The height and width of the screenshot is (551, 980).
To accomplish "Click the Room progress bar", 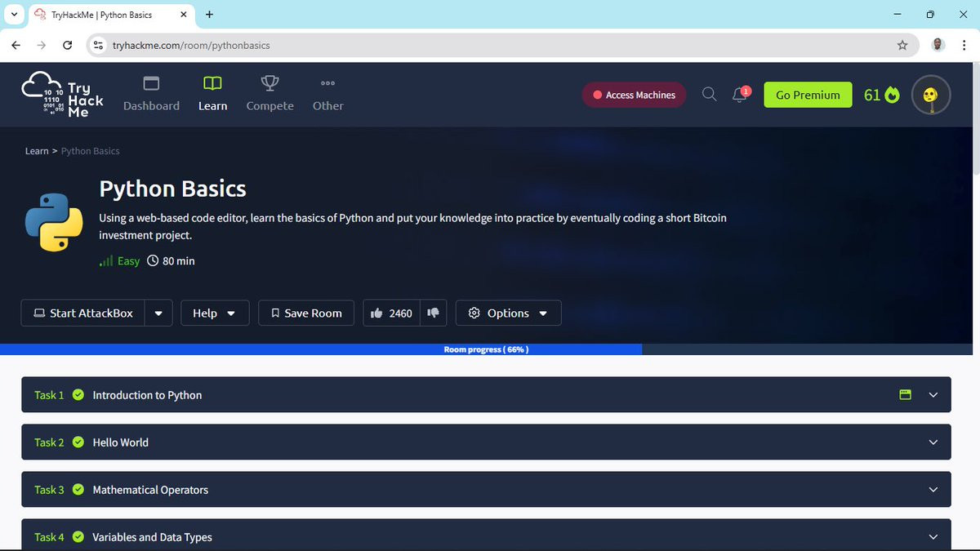I will 486,349.
